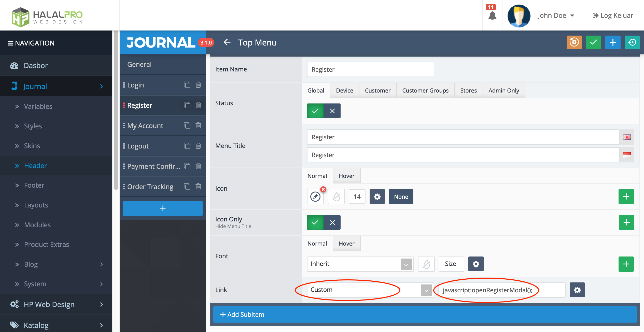
Task: Disable Status with the X toggle
Action: [332, 111]
